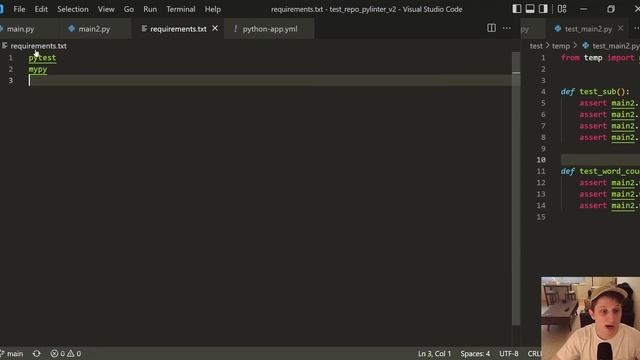The width and height of the screenshot is (640, 360).
Task: Change indentation via Spaces: 4
Action: point(475,353)
